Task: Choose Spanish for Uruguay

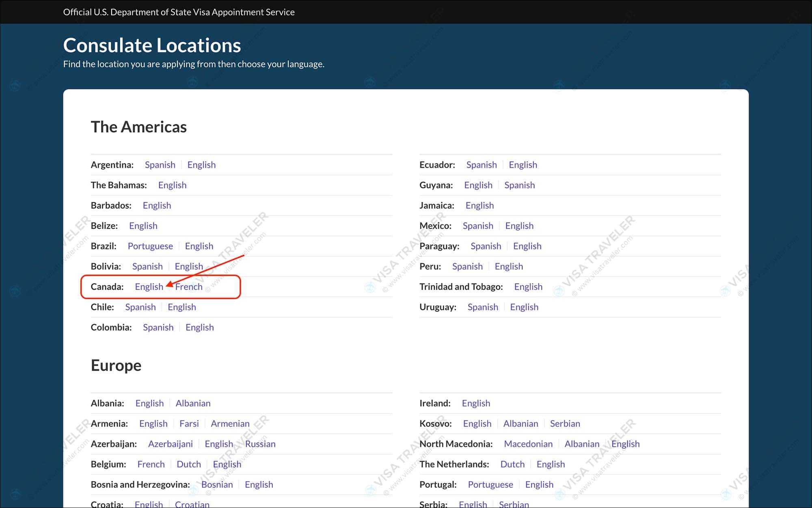Action: [483, 307]
